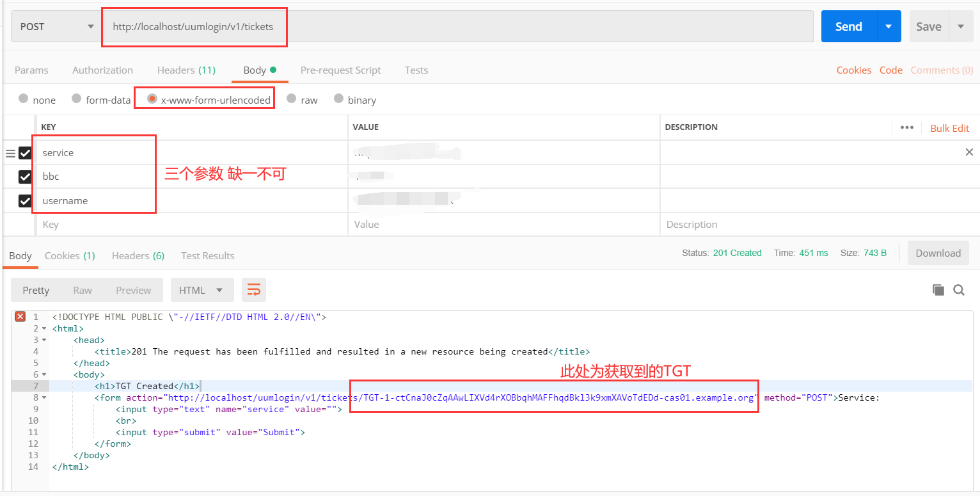
Task: Click the empty Key placeholder field
Action: click(x=192, y=225)
